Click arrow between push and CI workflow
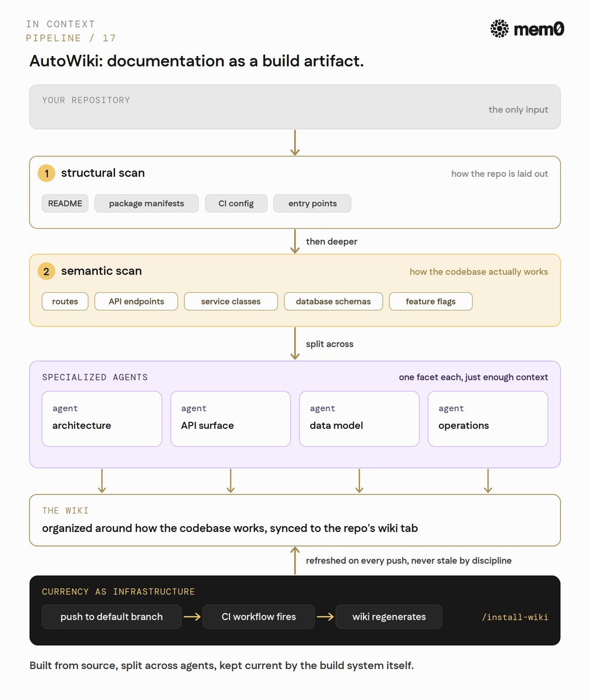 (192, 617)
